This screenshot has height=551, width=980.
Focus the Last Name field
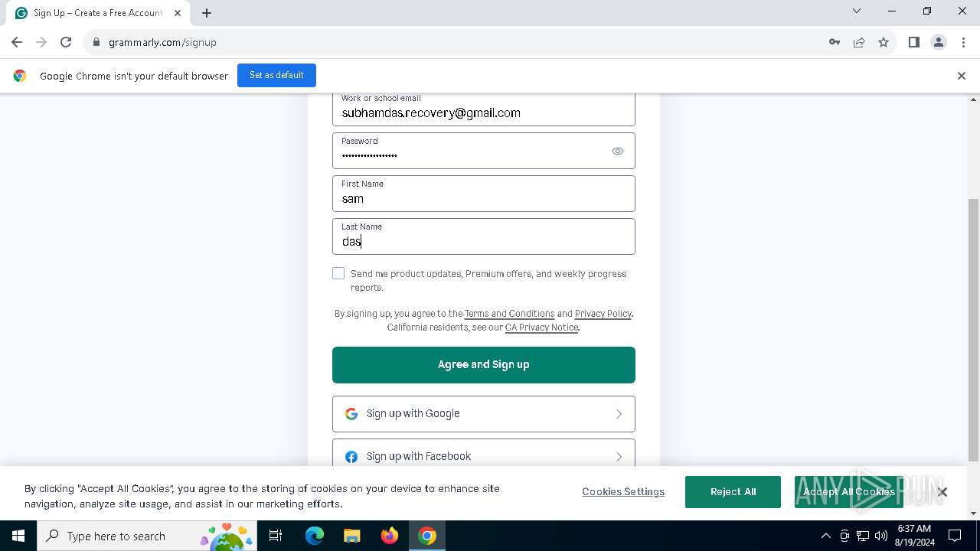(x=484, y=236)
